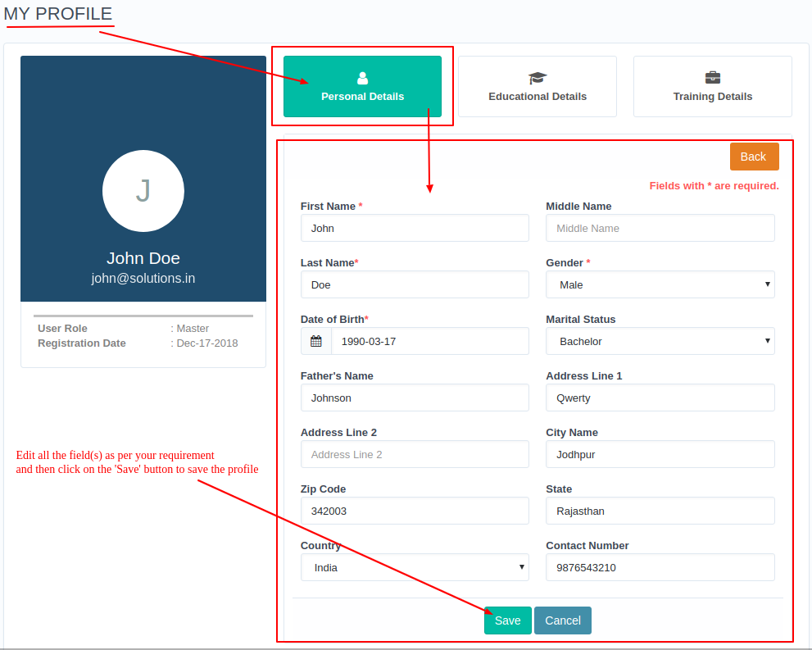Screen dimensions: 812x650
Task: Click the round J avatar image
Action: click(x=143, y=191)
